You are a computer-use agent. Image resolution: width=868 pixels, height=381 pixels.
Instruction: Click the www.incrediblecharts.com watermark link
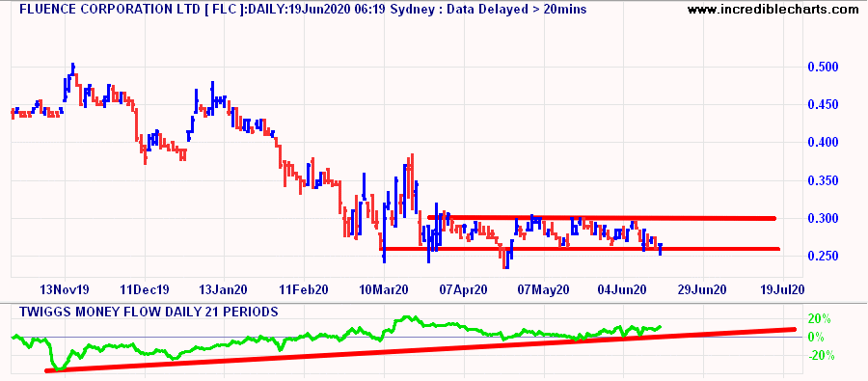776,10
